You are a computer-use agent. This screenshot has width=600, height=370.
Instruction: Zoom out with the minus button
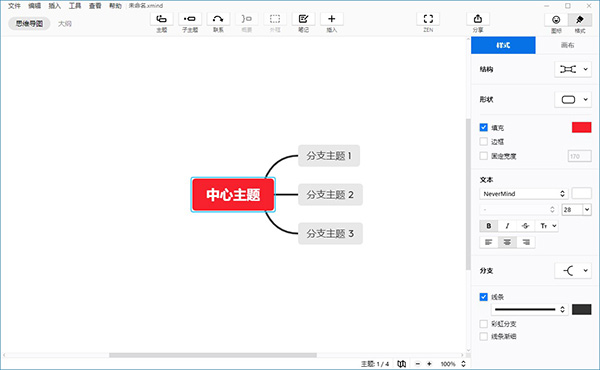[418, 364]
